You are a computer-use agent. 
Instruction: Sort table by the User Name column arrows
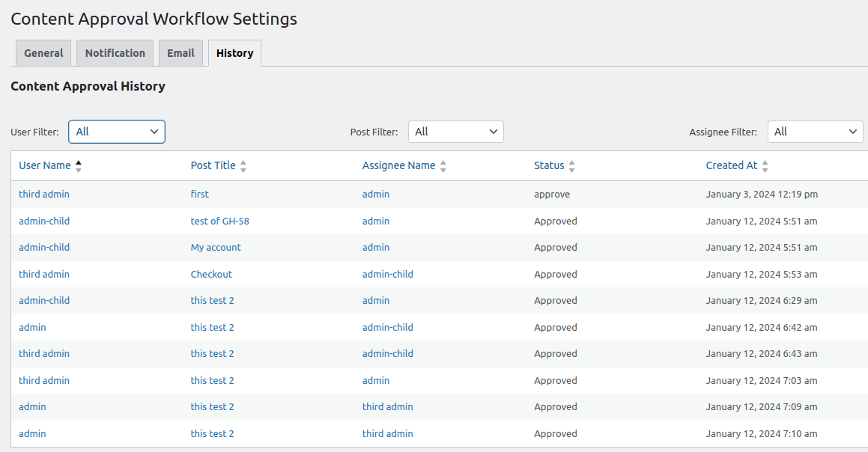pyautogui.click(x=78, y=165)
